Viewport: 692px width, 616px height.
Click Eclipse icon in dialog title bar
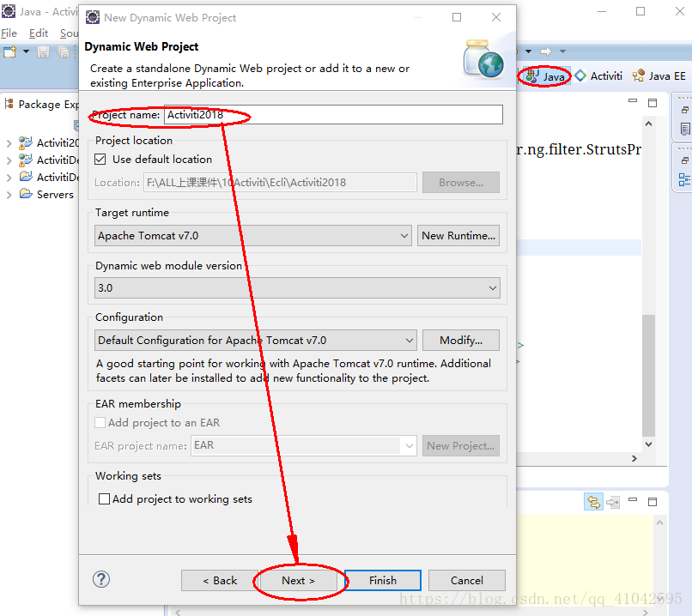pos(93,17)
